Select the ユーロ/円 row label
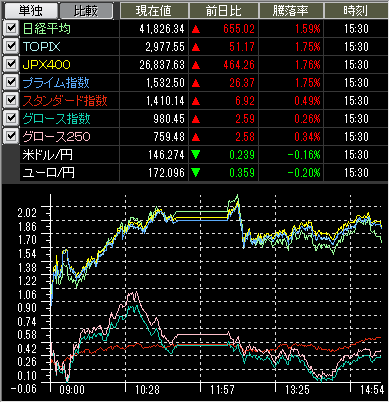The image size is (390, 403). [49, 173]
